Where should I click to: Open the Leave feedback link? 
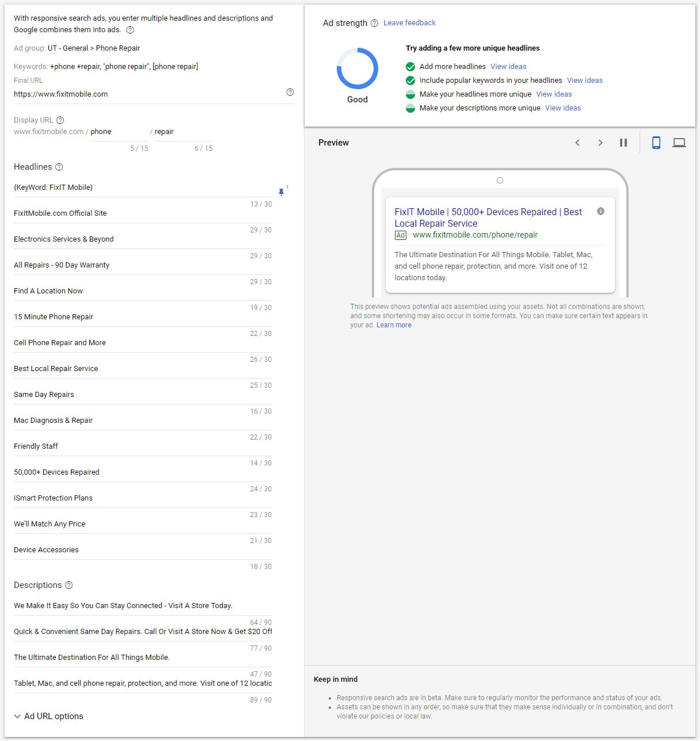click(409, 23)
